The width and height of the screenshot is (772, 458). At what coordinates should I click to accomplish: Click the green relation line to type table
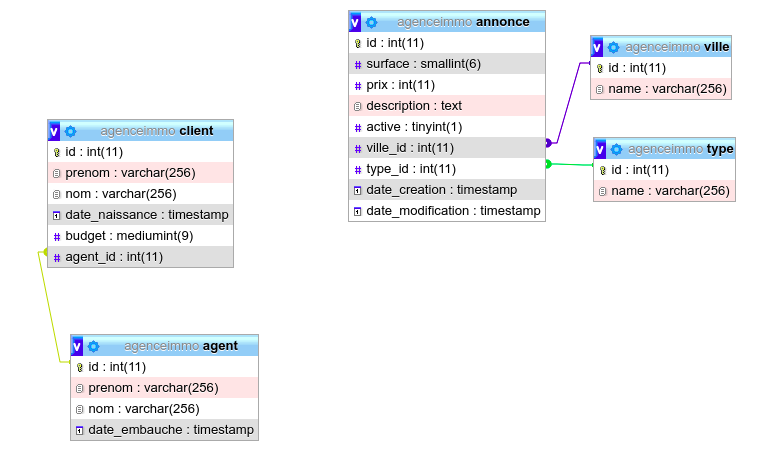click(x=570, y=165)
